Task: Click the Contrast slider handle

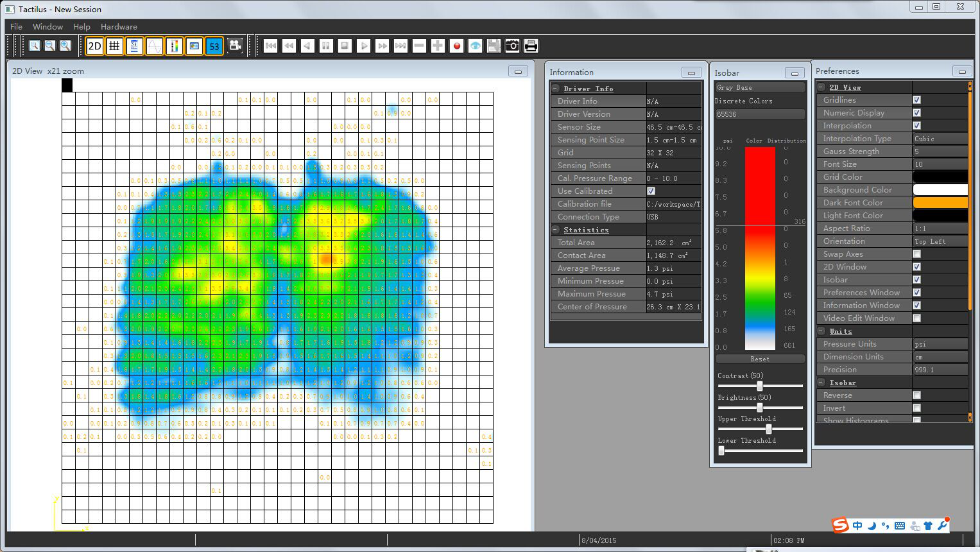Action: 760,386
